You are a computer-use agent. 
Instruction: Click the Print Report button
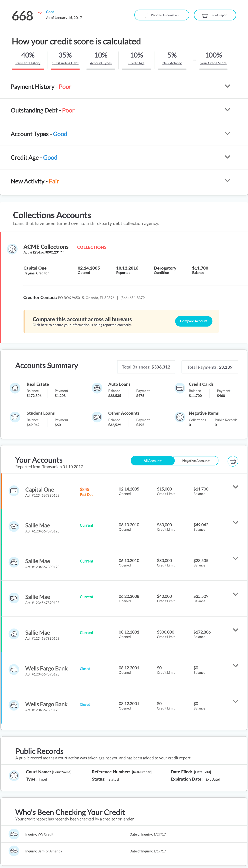tap(215, 15)
